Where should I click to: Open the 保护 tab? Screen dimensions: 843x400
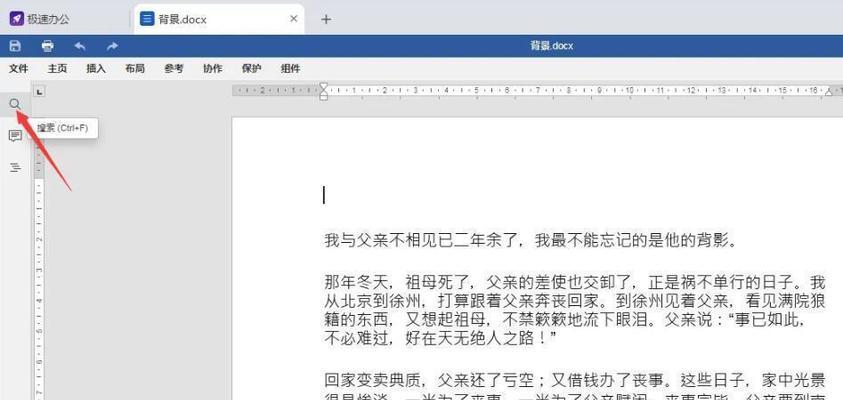[x=251, y=69]
